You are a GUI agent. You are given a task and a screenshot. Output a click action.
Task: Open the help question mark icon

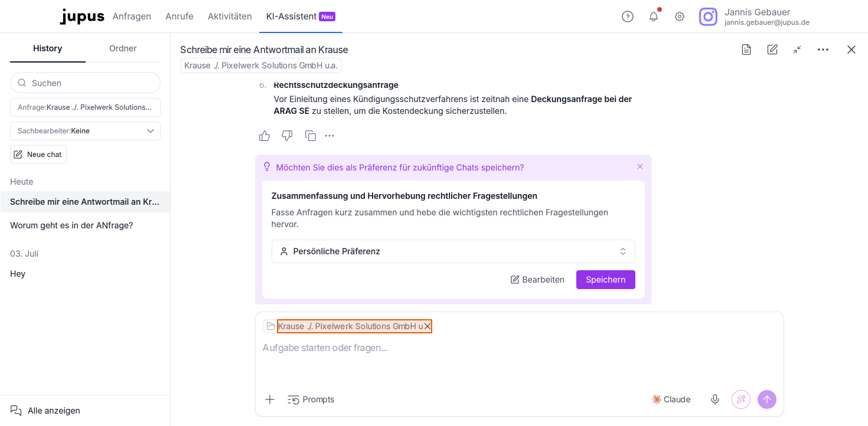[628, 17]
